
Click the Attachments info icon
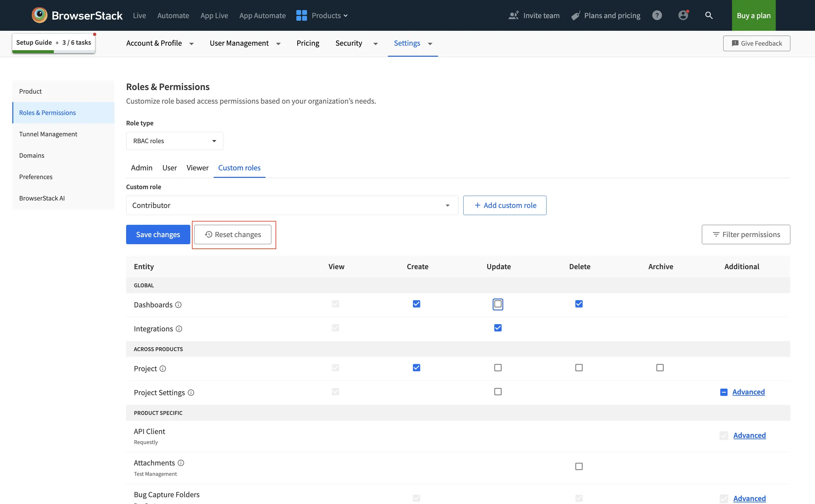point(181,463)
